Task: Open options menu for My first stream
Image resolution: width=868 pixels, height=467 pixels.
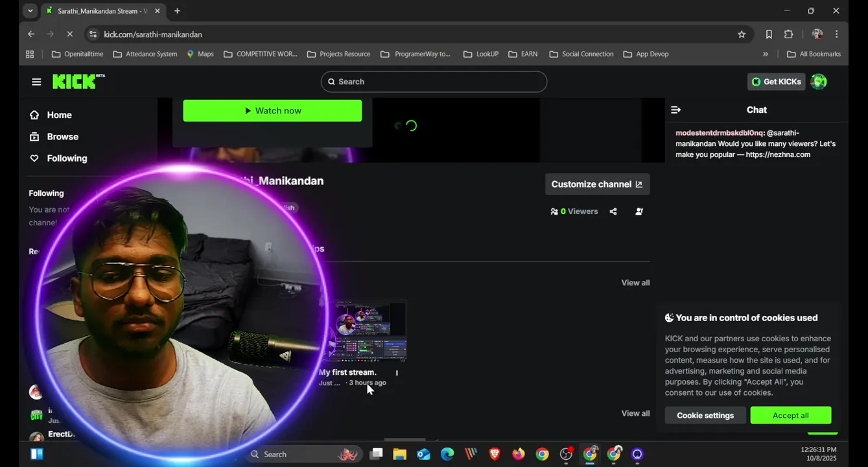Action: pos(397,373)
